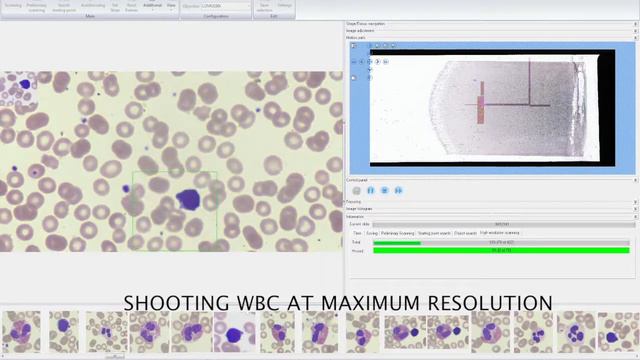The height and width of the screenshot is (360, 640).
Task: Collapse the Information section arrow
Action: click(x=635, y=217)
